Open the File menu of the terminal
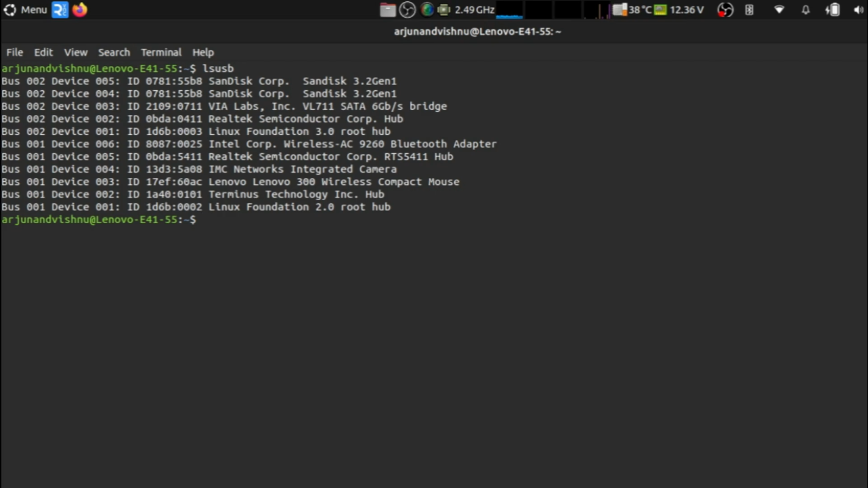868x488 pixels. tap(14, 52)
